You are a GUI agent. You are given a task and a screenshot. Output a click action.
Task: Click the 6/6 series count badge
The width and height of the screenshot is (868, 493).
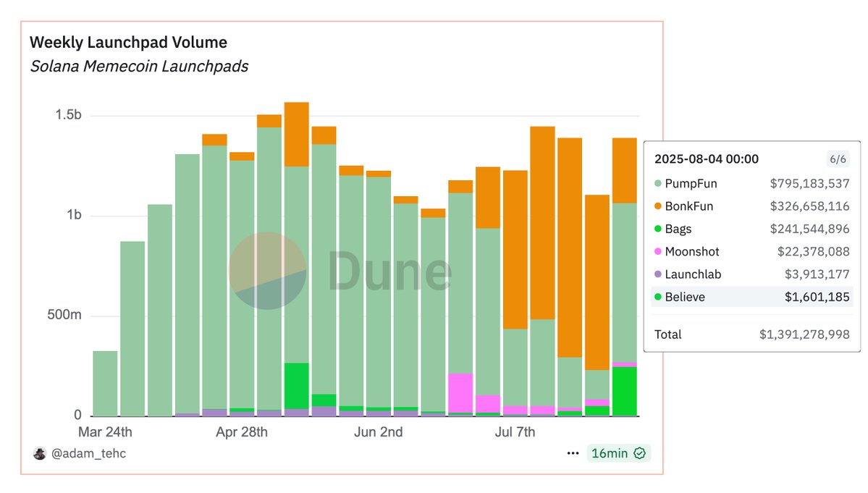838,159
